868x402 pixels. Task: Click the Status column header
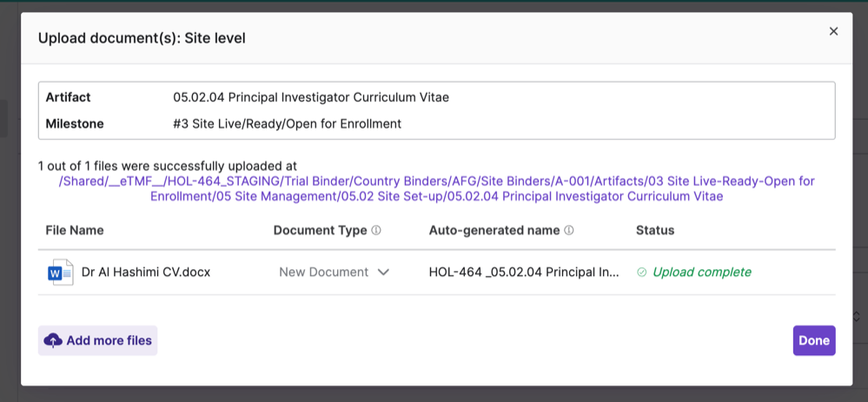(655, 230)
